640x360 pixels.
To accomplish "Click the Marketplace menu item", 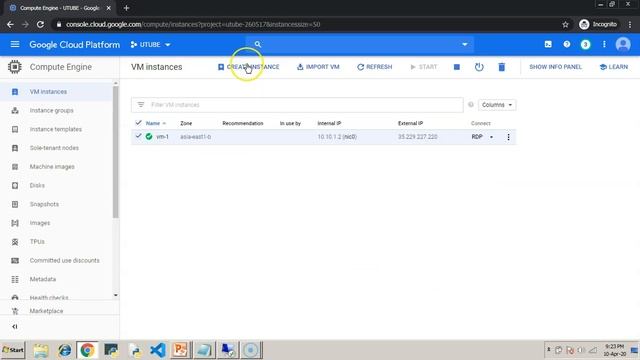I will click(x=47, y=311).
